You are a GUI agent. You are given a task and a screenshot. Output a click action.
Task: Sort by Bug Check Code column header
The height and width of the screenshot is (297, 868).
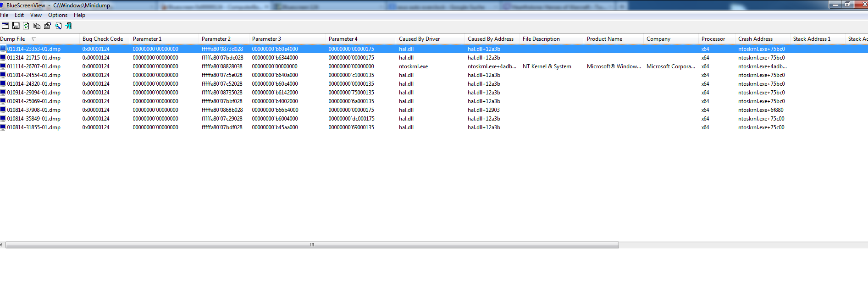coord(105,39)
